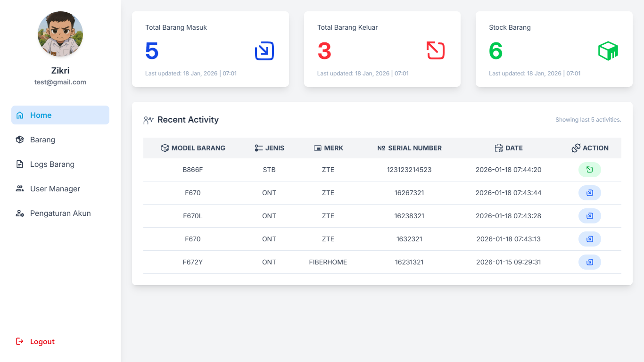The height and width of the screenshot is (362, 644).
Task: Click the action icon for serial 16267321
Action: coord(589,193)
